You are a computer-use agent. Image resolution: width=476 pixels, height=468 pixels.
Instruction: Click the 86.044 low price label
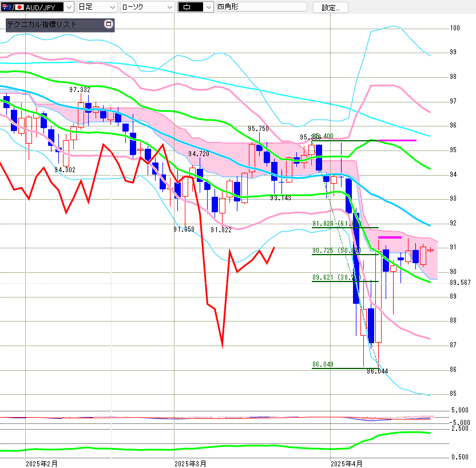[x=378, y=371]
